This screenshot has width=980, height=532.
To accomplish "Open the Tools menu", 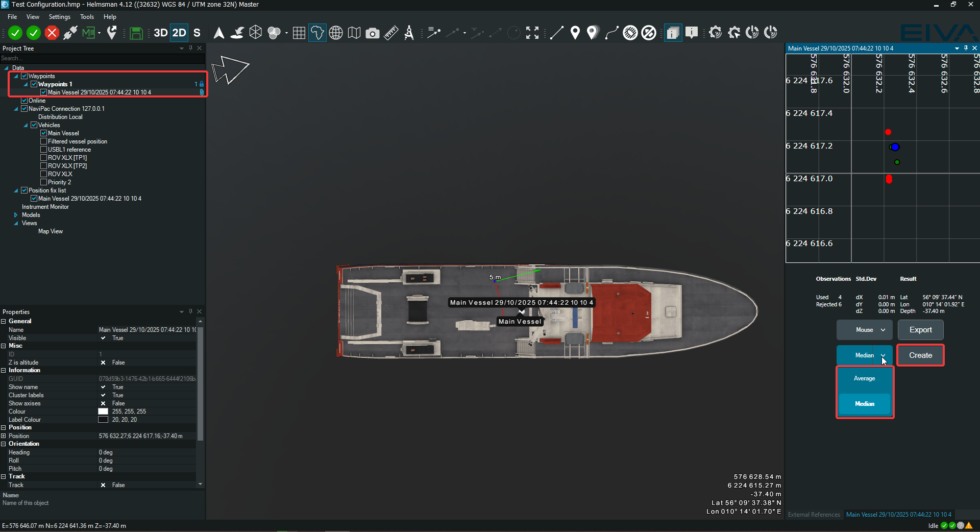I will click(x=87, y=17).
